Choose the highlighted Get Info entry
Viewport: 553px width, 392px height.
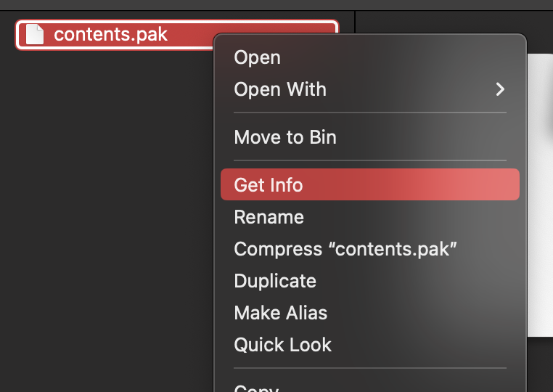369,184
